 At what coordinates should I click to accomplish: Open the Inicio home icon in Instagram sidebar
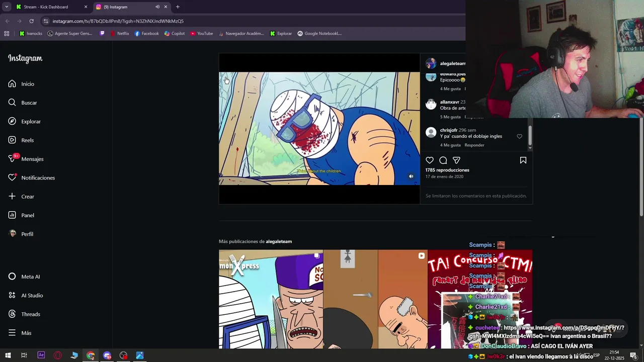click(12, 83)
